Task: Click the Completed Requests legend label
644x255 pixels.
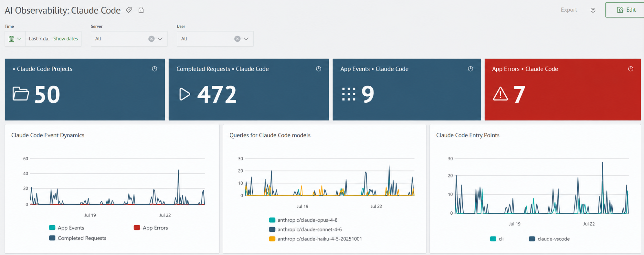Action: (82, 238)
